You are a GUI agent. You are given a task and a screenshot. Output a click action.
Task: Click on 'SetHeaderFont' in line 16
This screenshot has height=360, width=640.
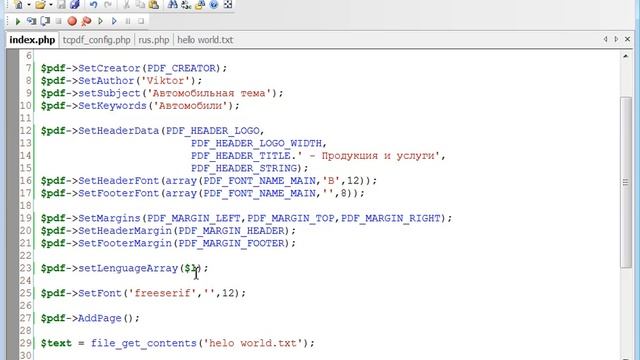119,181
